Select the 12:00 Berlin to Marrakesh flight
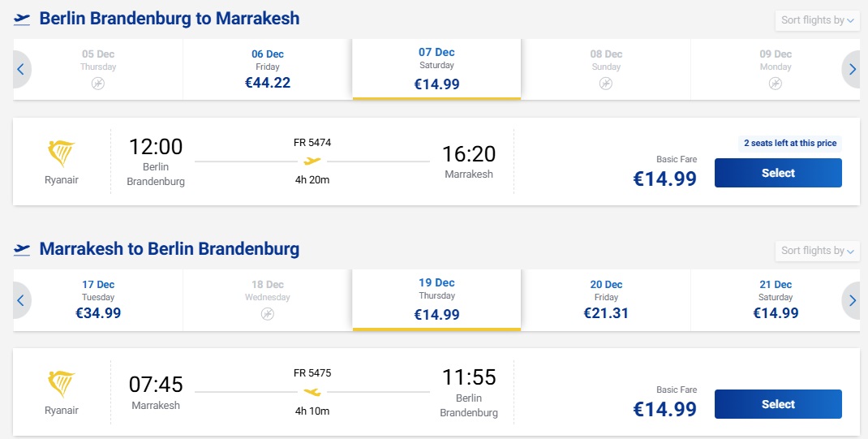 point(778,173)
